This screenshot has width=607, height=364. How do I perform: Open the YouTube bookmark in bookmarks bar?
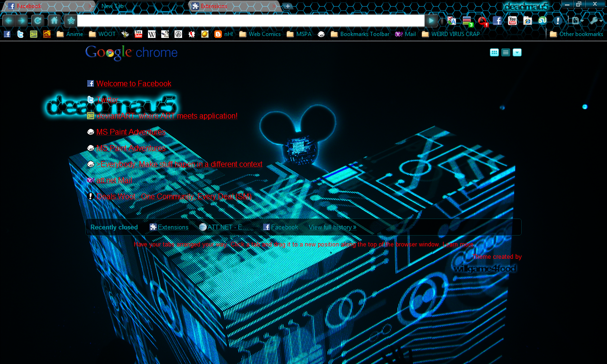138,34
